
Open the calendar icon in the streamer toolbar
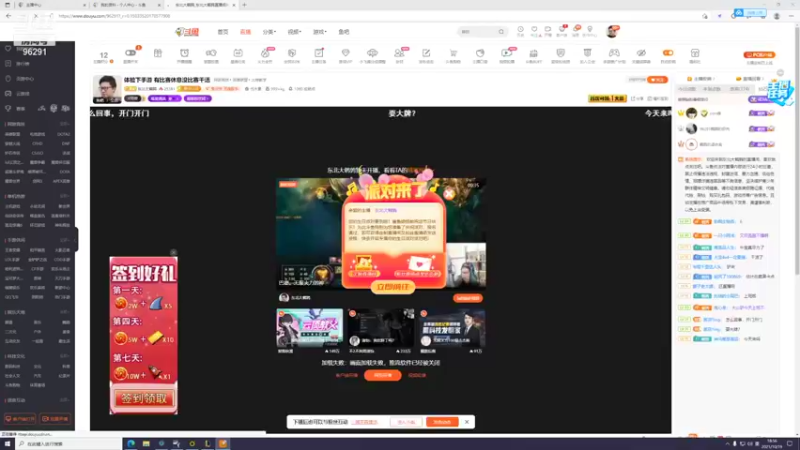click(x=238, y=53)
